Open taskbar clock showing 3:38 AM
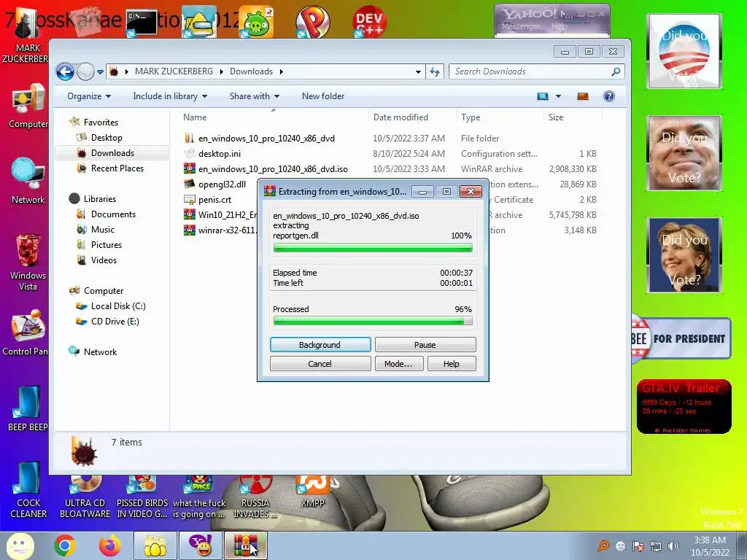Viewport: 747px width, 560px height. click(x=710, y=545)
